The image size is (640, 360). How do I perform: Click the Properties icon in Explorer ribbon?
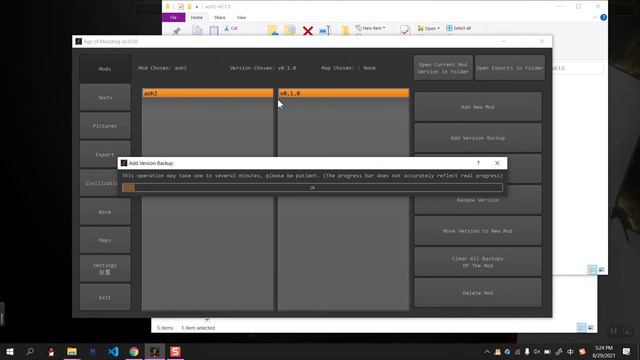(x=405, y=31)
